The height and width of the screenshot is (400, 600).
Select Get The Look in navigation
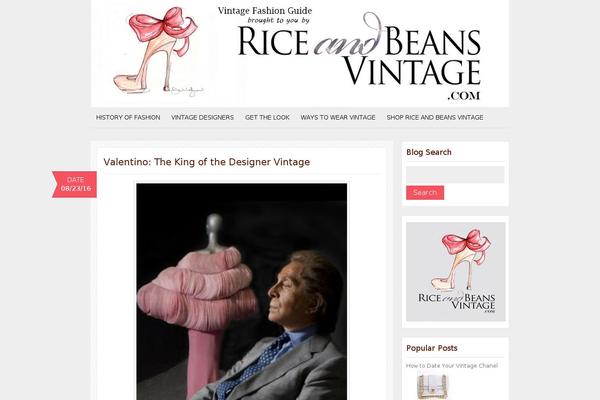(x=267, y=118)
